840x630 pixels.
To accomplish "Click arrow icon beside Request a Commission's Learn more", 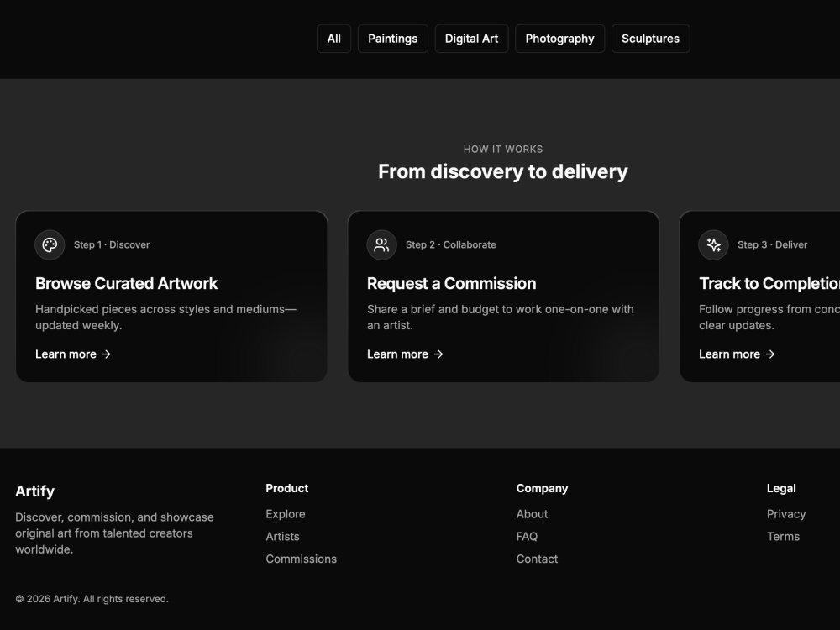I will [438, 354].
